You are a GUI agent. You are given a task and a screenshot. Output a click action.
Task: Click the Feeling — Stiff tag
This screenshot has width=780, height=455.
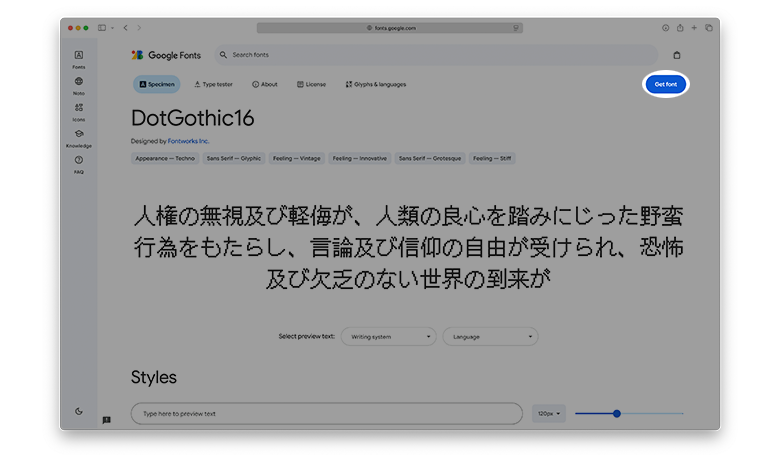(492, 159)
